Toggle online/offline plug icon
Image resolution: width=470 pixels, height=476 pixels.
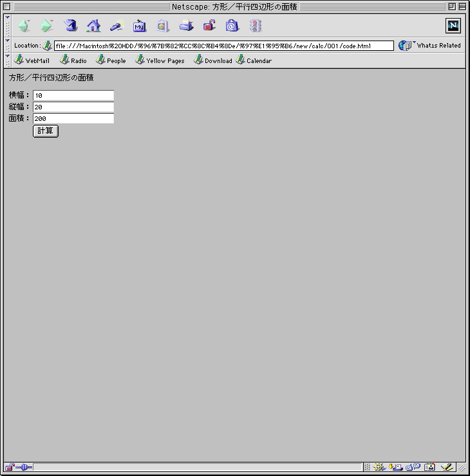(x=24, y=467)
